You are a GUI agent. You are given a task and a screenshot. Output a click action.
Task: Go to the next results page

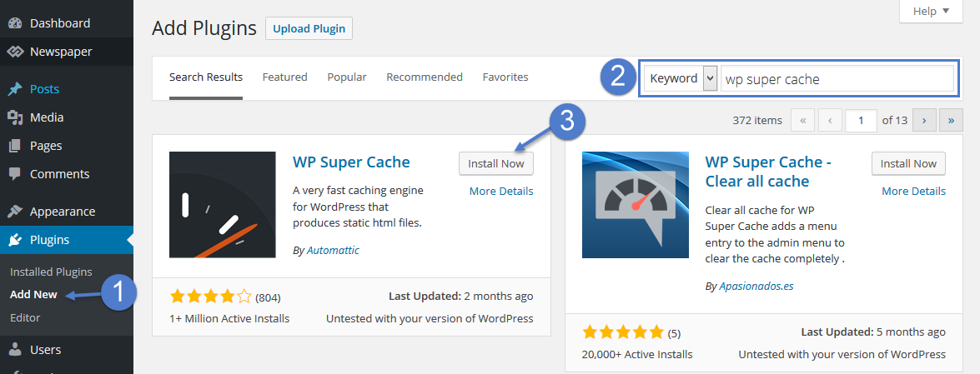(x=924, y=121)
